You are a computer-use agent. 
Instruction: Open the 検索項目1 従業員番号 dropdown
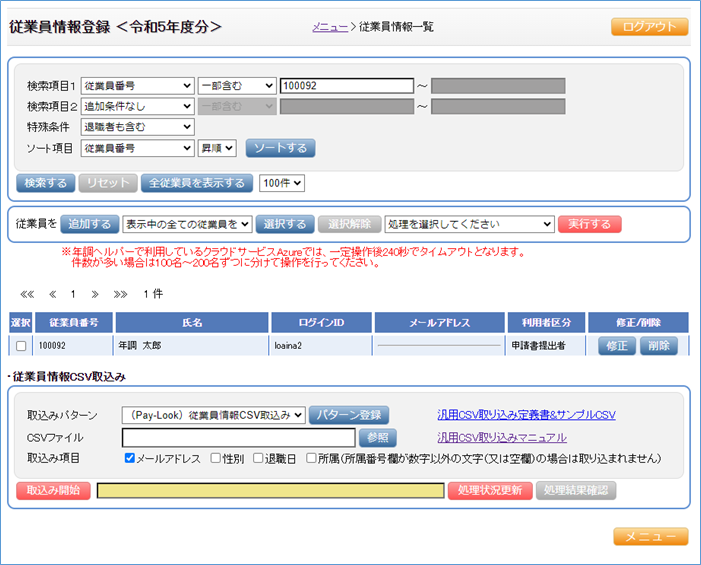coord(137,86)
